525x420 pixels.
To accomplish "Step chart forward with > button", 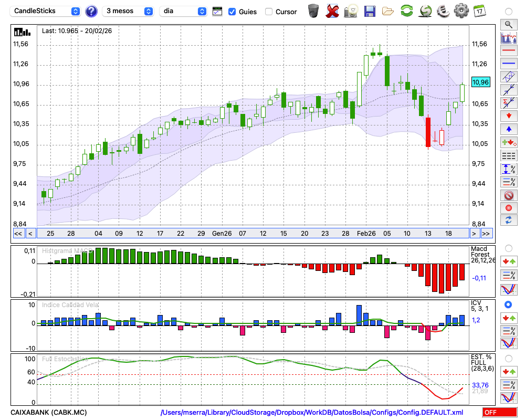I will [474, 234].
